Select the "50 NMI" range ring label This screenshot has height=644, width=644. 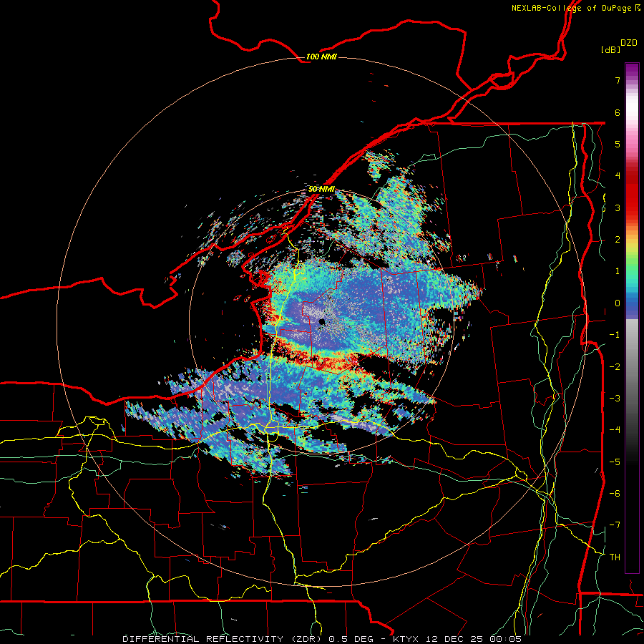coord(321,190)
